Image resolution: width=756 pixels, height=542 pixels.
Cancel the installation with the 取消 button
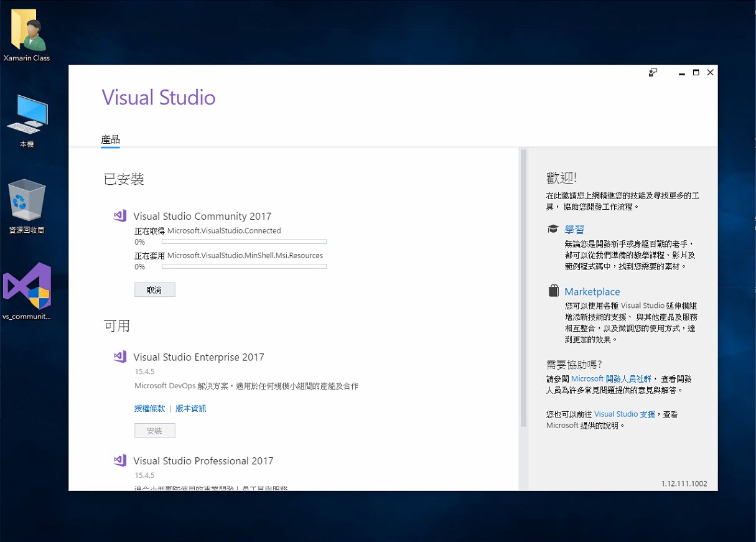tap(155, 289)
